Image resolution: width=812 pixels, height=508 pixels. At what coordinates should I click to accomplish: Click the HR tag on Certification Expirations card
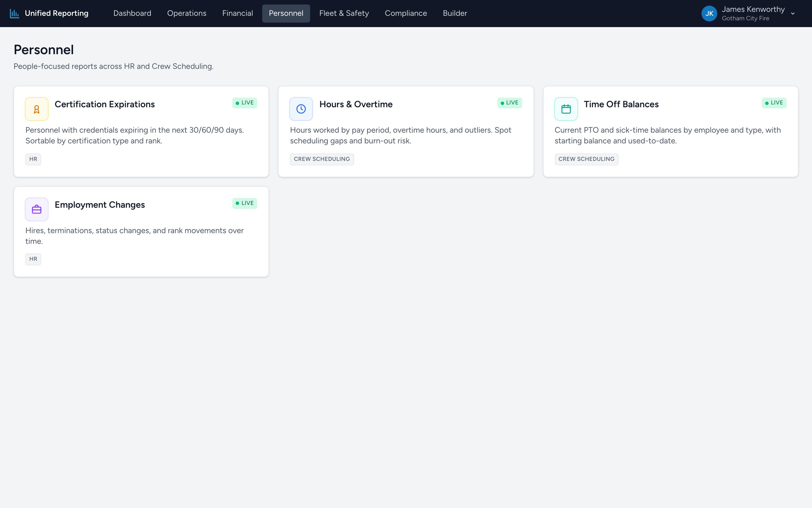(33, 159)
